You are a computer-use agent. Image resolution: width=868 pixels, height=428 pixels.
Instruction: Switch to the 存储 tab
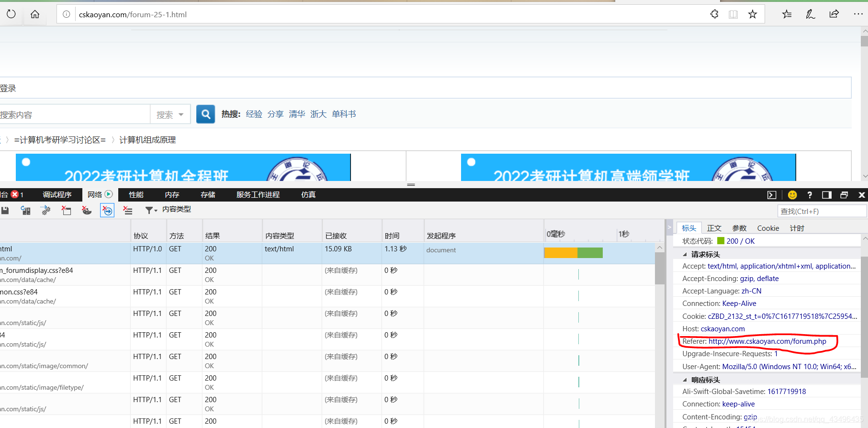tap(208, 194)
